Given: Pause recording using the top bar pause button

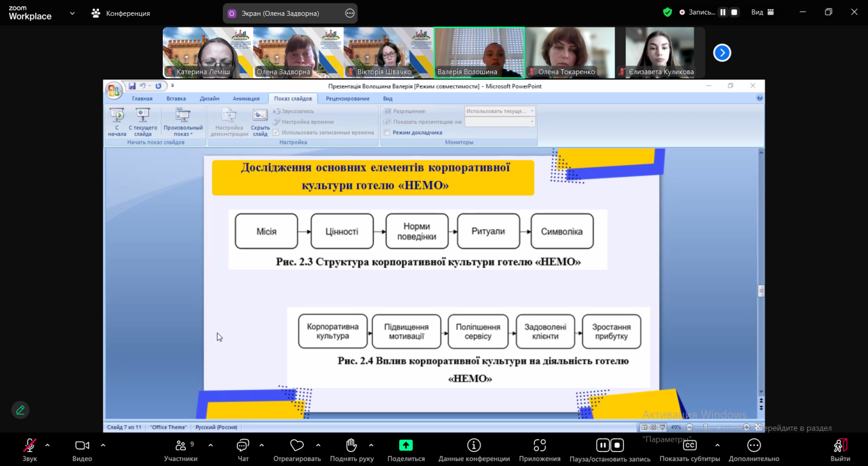Looking at the screenshot, I should point(723,12).
